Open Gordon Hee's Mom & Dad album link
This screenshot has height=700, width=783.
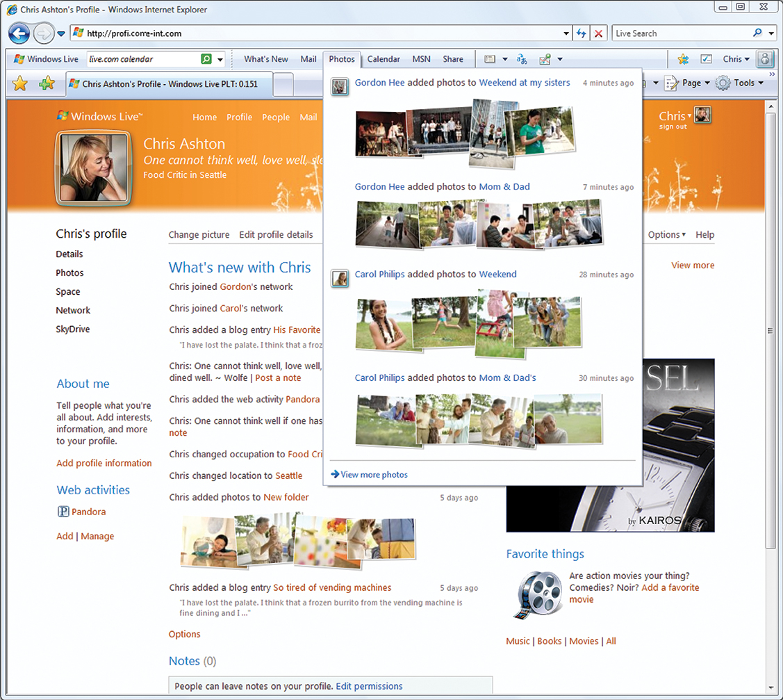point(504,186)
